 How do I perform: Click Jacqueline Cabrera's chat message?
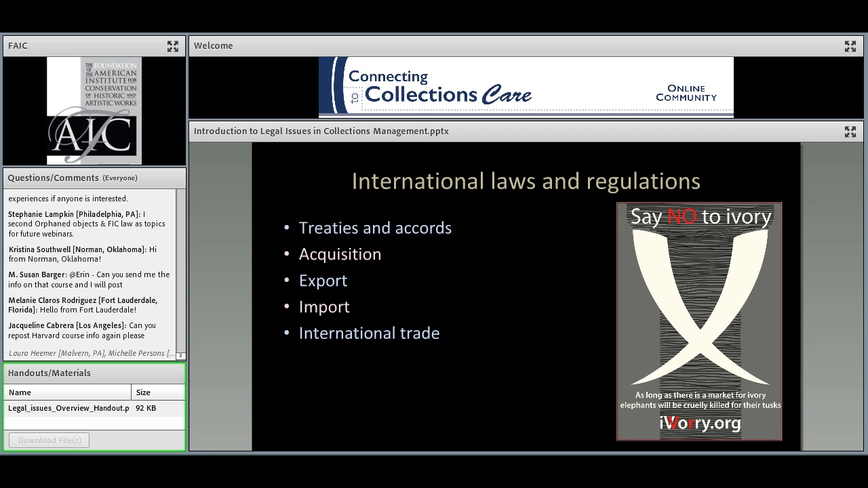pyautogui.click(x=82, y=330)
